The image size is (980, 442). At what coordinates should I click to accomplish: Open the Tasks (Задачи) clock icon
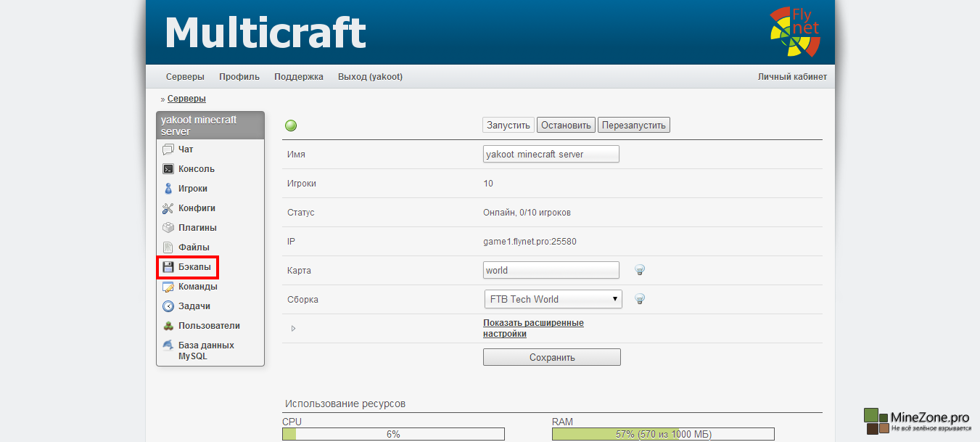168,306
